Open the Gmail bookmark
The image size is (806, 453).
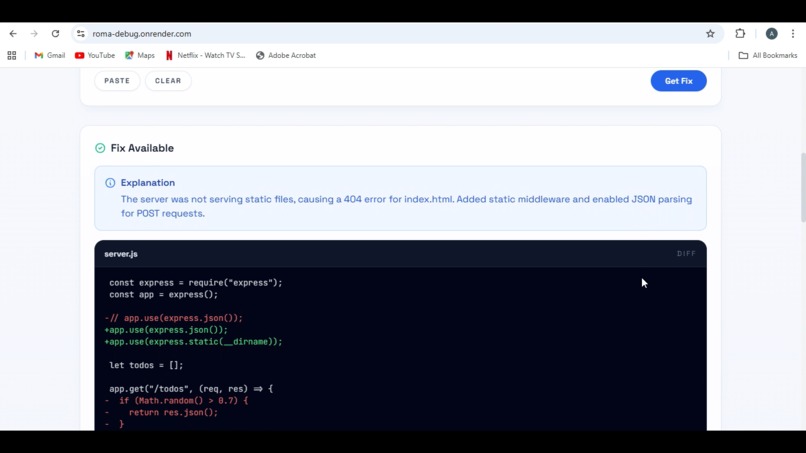(49, 56)
